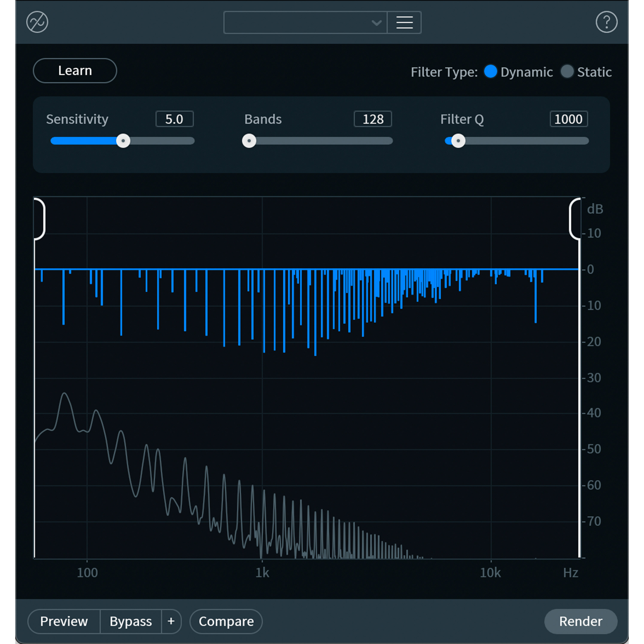644x644 pixels.
Task: Click the iZotope logo icon
Action: (x=37, y=22)
